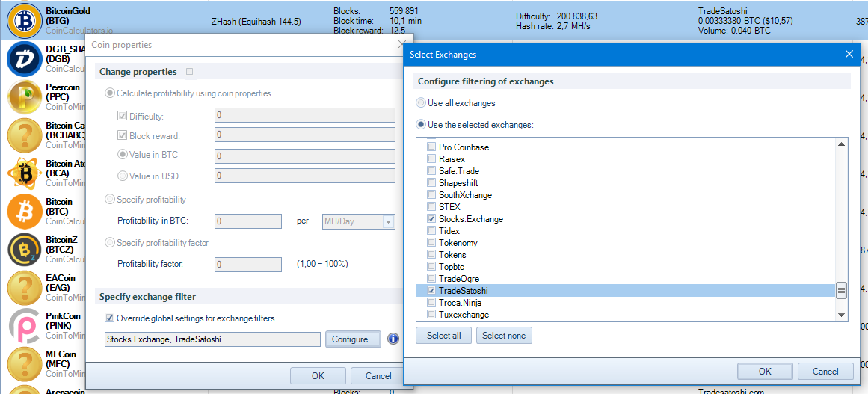The height and width of the screenshot is (394, 868).
Task: Check the Troca.Ninja exchange checkbox
Action: point(431,303)
